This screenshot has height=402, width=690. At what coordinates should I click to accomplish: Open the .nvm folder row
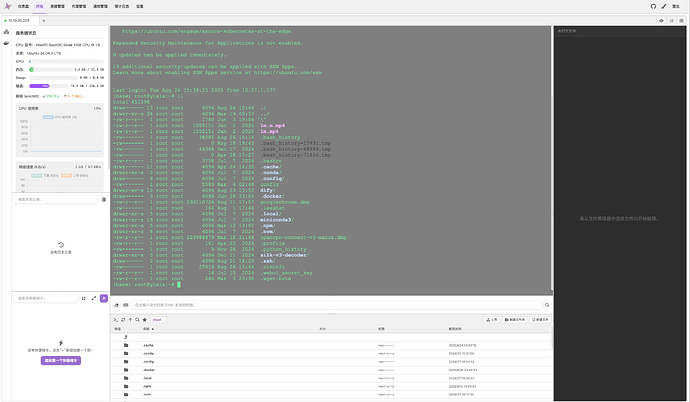click(x=331, y=395)
